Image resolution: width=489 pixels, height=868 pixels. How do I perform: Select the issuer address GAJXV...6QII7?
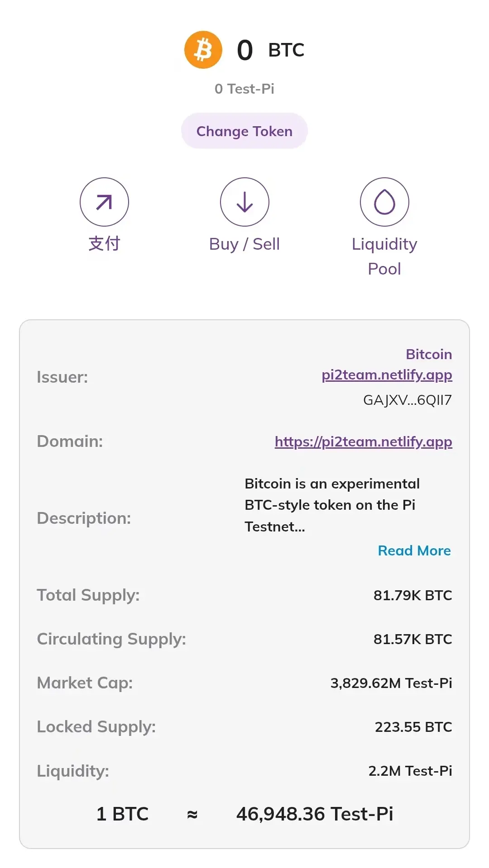407,400
